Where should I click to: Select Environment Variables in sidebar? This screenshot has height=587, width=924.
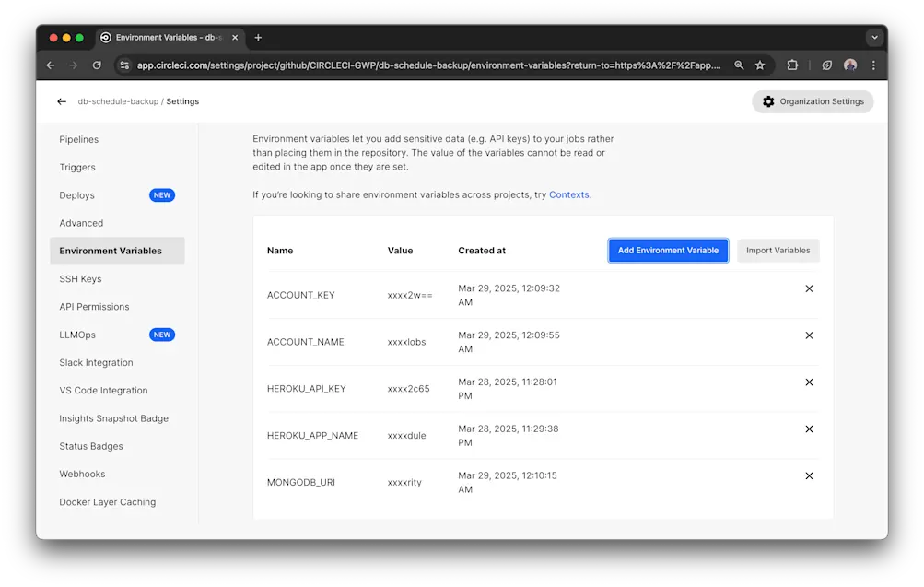[x=117, y=251]
